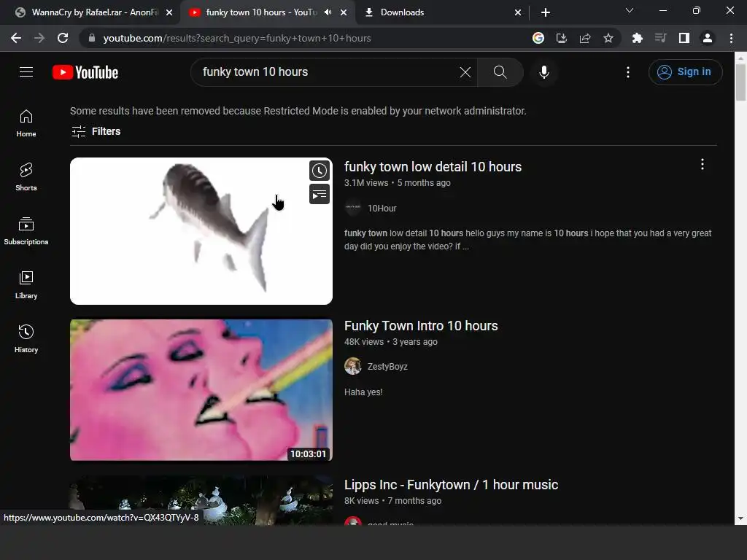Click the pink face Funky Town Intro thumbnail
Viewport: 747px width, 560px height.
pyautogui.click(x=201, y=390)
